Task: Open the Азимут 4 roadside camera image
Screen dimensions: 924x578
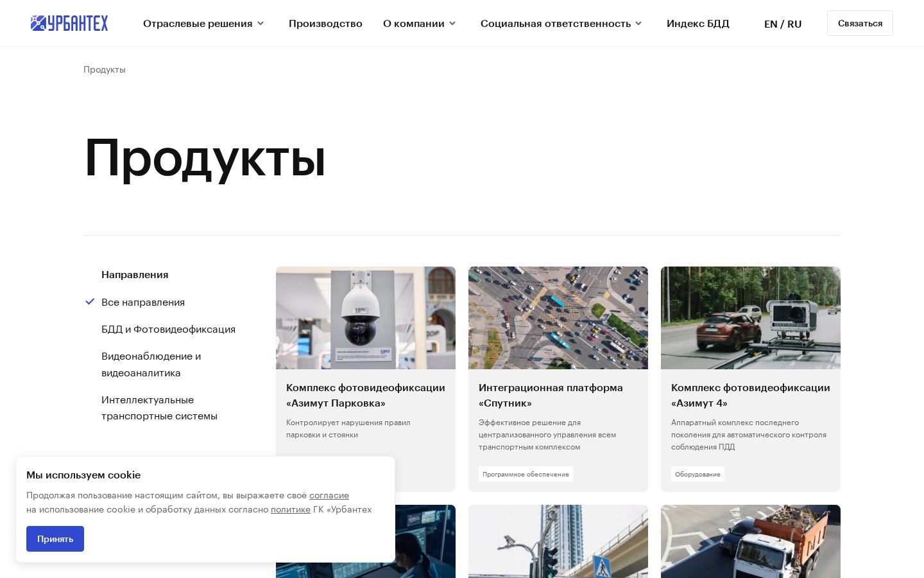Action: tap(751, 318)
